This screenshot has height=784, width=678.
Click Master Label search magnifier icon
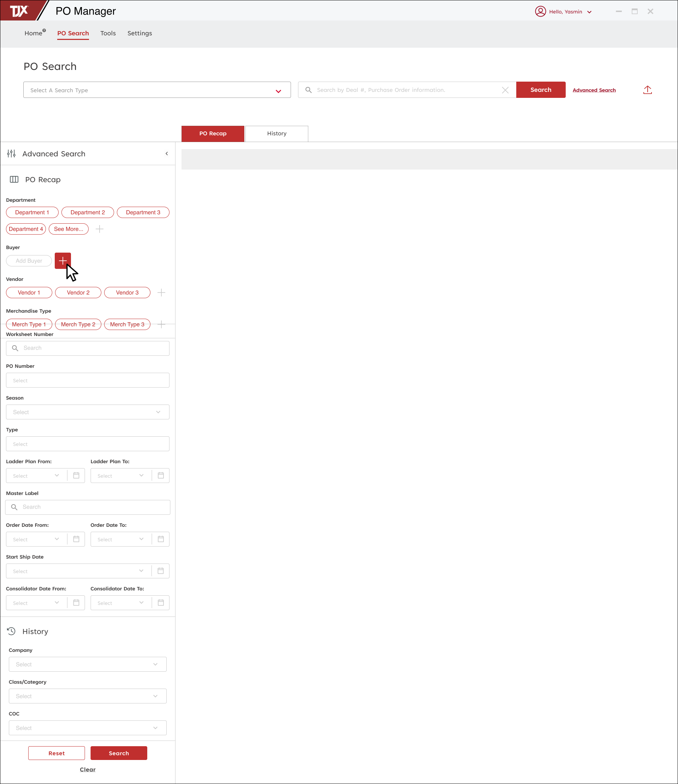click(14, 507)
